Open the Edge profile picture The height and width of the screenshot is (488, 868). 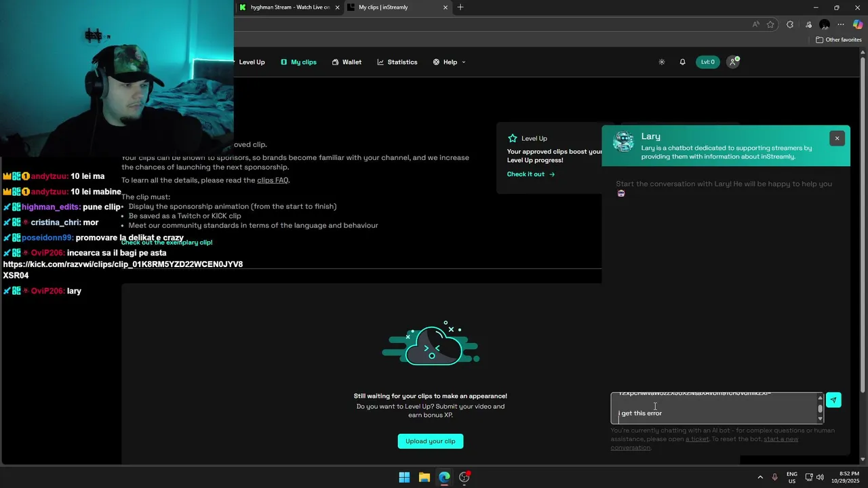[x=825, y=24]
